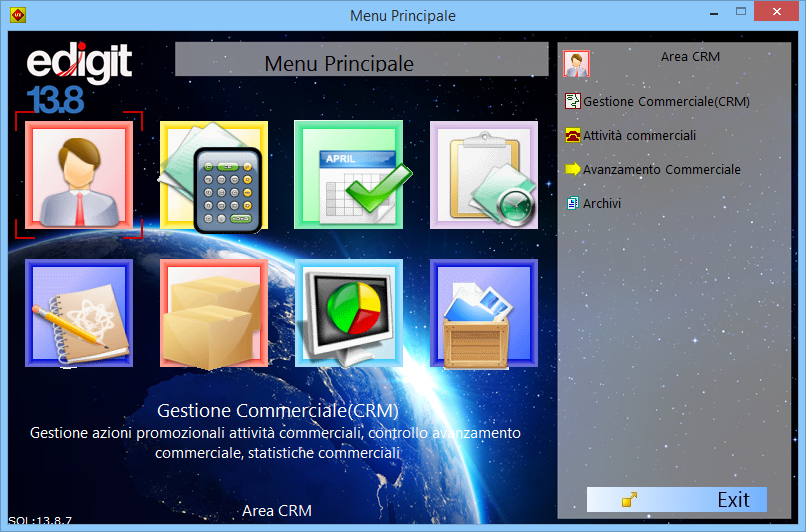The width and height of the screenshot is (806, 532).
Task: Select the Attività commerciali menu entry
Action: [x=640, y=136]
